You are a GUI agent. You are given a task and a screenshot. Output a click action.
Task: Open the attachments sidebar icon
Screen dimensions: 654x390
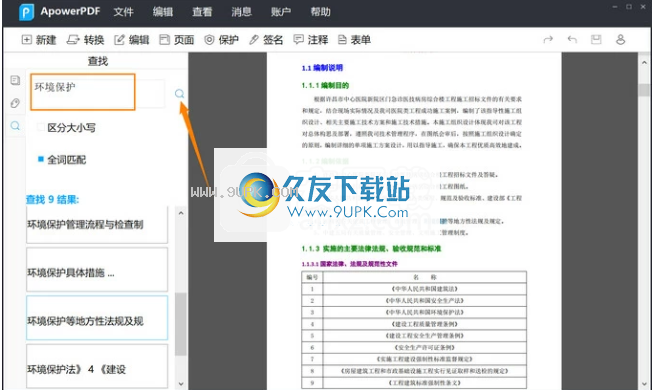(15, 103)
